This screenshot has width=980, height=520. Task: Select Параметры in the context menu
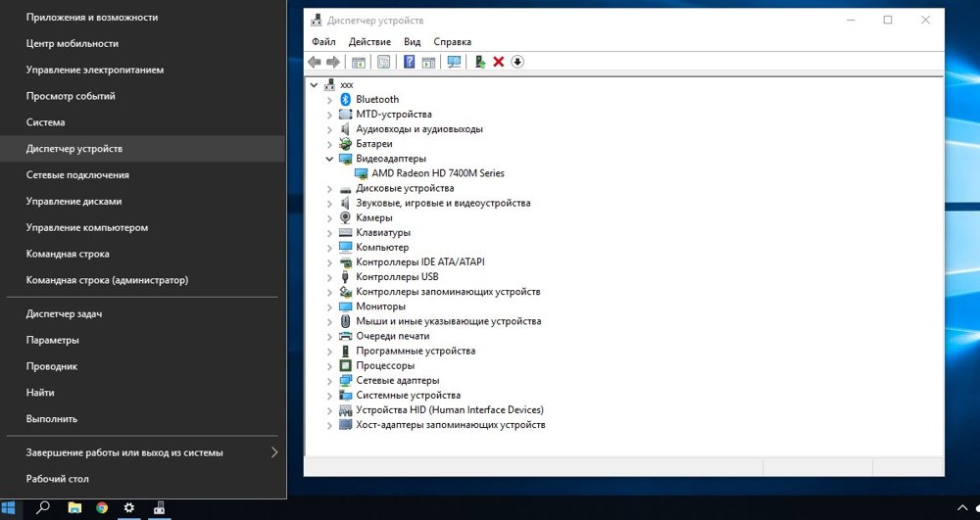(x=143, y=340)
